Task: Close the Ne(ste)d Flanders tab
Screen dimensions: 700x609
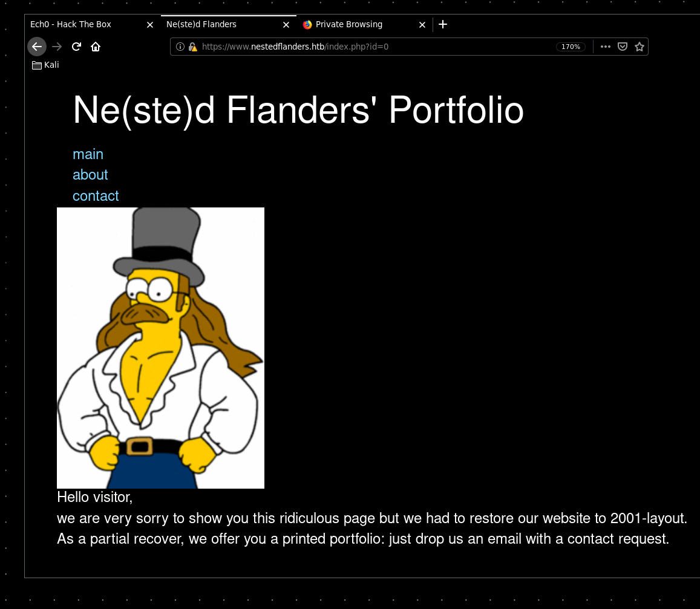Action: [x=286, y=25]
